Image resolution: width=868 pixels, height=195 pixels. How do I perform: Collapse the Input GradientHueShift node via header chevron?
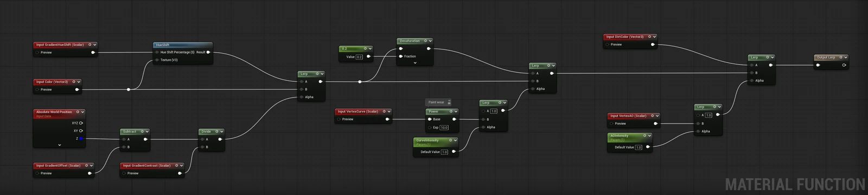95,45
